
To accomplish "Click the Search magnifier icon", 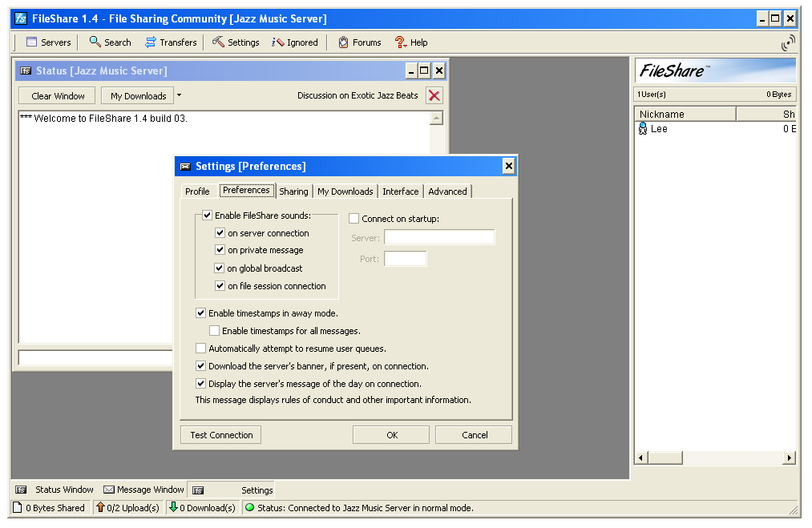I will (x=95, y=42).
